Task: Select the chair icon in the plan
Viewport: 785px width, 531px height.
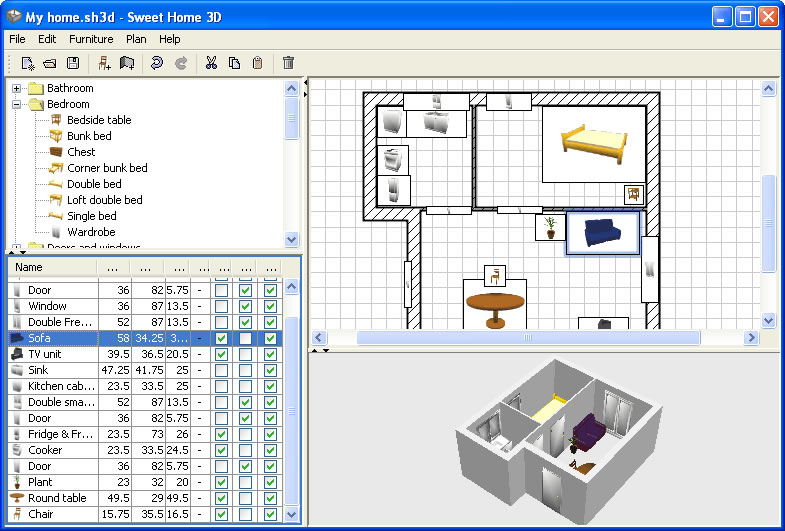Action: (495, 276)
